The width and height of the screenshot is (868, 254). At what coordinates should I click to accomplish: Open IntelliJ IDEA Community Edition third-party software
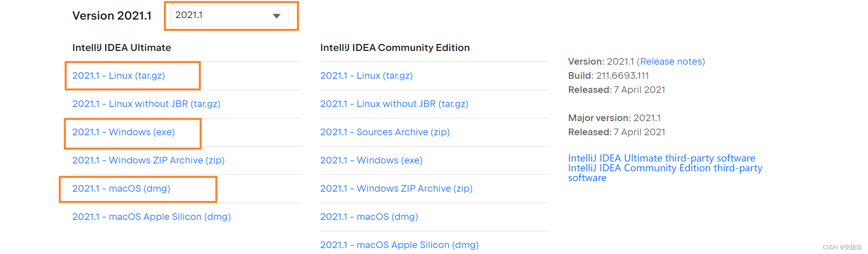coord(665,168)
